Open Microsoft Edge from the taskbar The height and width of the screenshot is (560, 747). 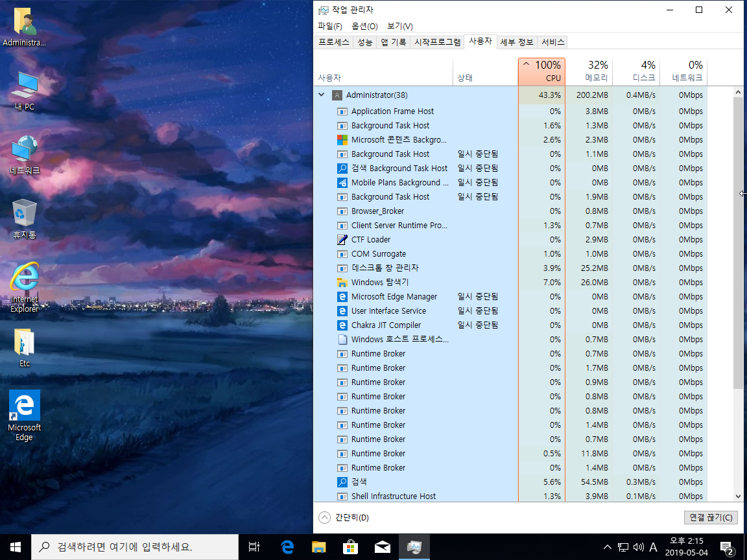coord(287,546)
